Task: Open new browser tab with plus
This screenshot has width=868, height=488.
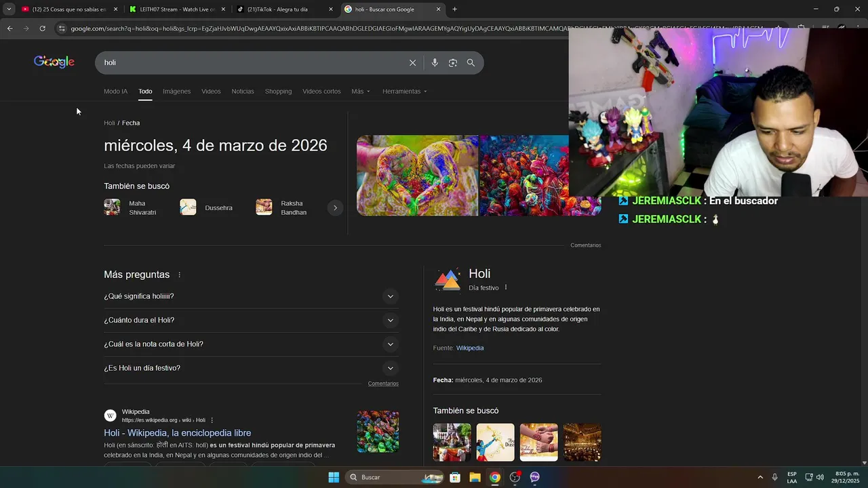Action: click(x=454, y=9)
